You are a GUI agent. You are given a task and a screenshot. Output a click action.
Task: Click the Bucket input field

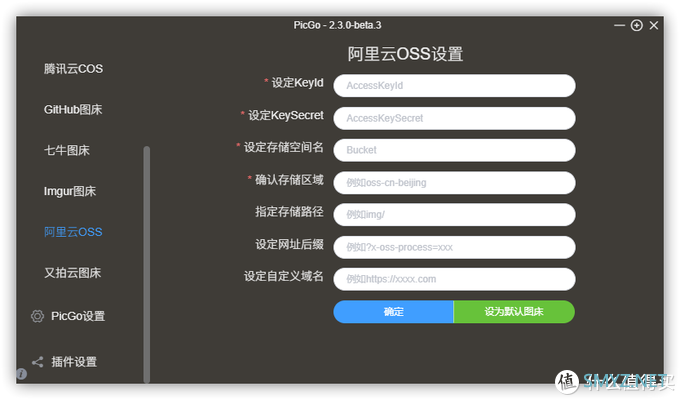tap(454, 150)
